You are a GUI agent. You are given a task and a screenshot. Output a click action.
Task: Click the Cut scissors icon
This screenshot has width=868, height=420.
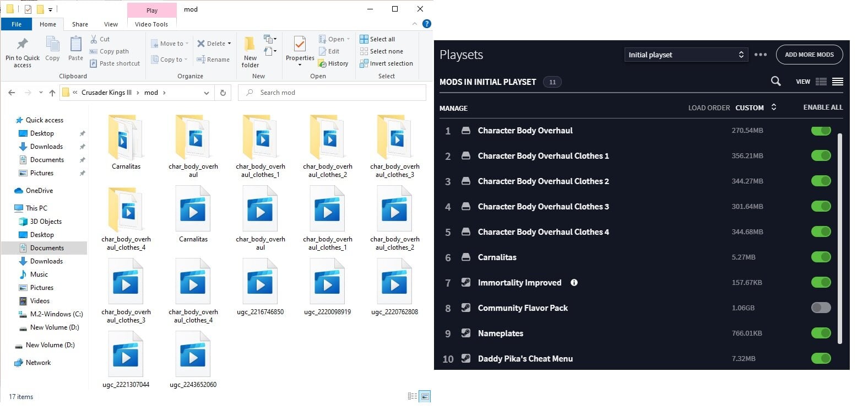click(94, 39)
